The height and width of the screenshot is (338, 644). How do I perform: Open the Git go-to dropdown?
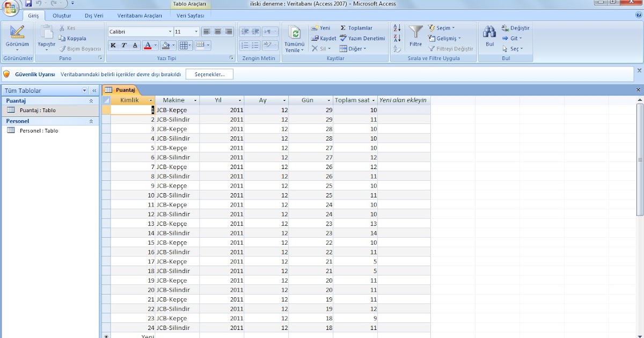[x=512, y=38]
